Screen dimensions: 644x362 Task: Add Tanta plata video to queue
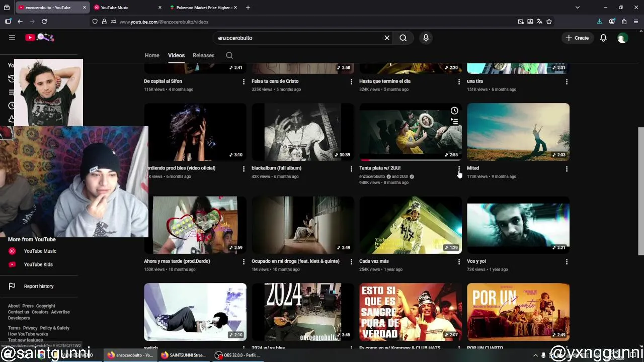click(454, 121)
